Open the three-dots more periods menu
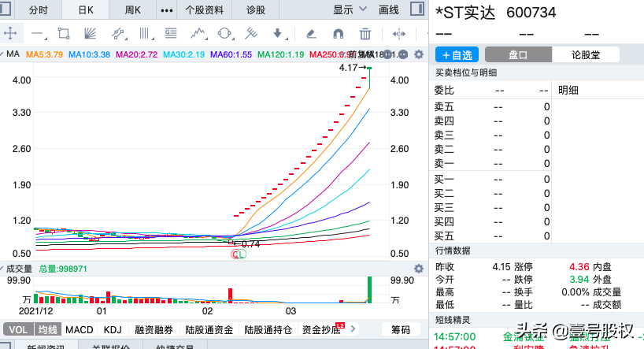 [x=166, y=10]
